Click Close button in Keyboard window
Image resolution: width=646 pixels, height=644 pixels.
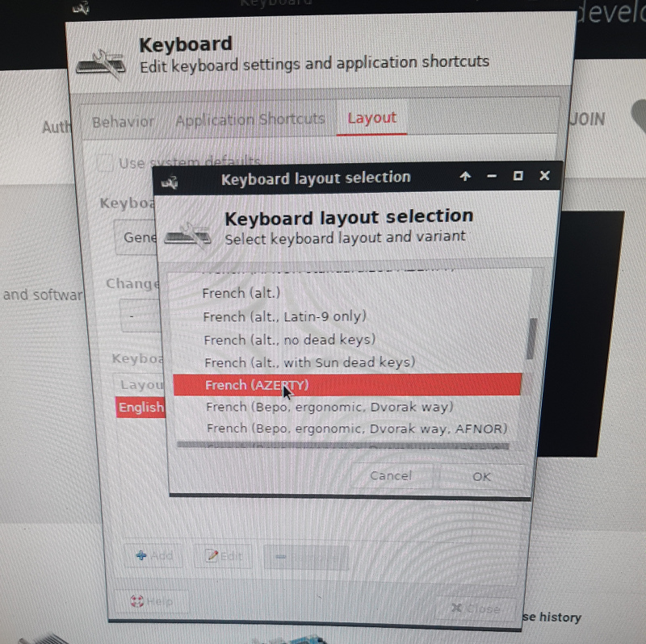coord(476,608)
